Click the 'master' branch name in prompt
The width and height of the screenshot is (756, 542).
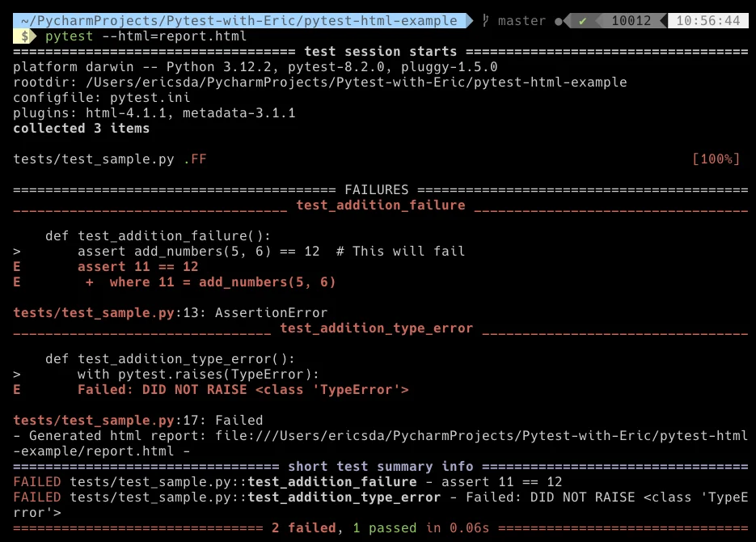[x=522, y=21]
